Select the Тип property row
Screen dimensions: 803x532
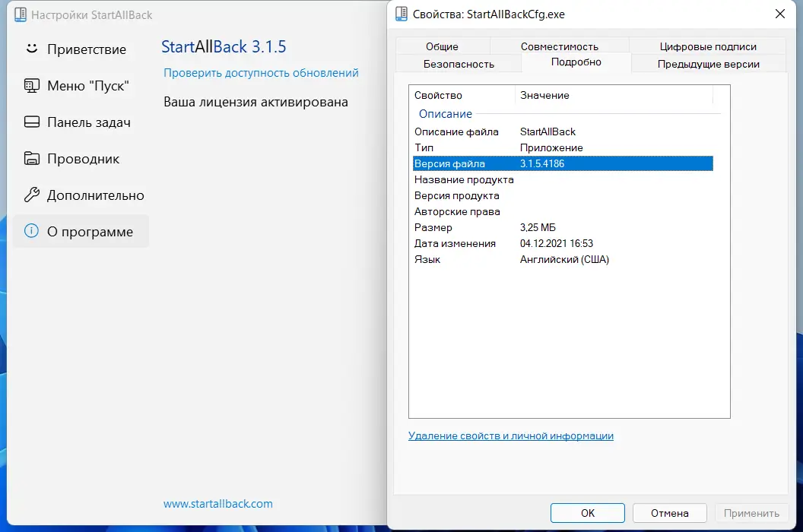point(563,147)
